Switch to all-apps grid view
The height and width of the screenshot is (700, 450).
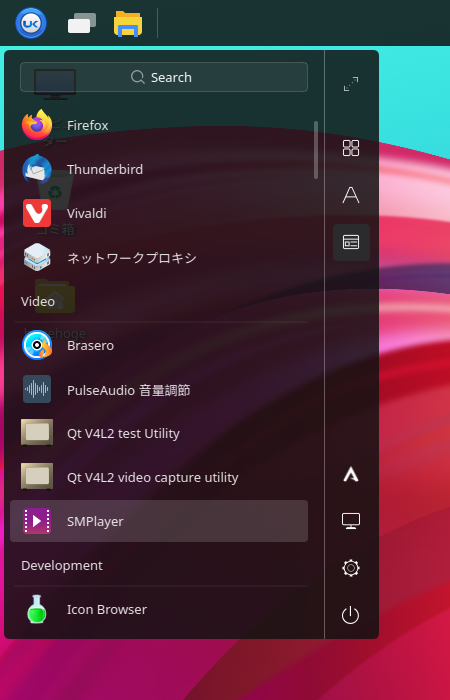point(351,148)
